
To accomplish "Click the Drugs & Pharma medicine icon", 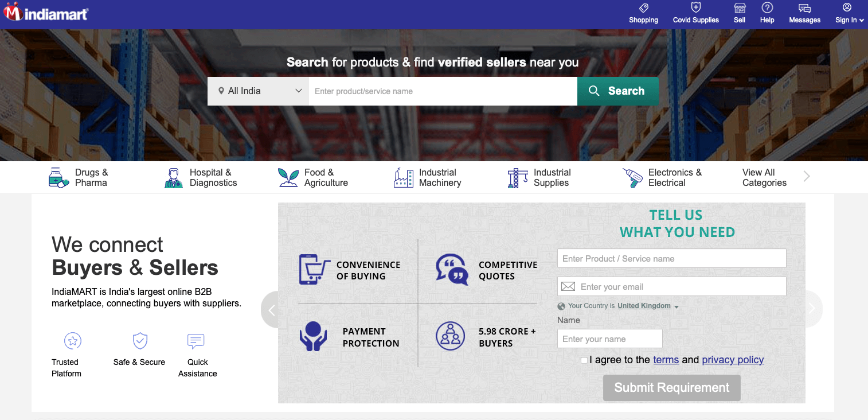I will [x=59, y=178].
